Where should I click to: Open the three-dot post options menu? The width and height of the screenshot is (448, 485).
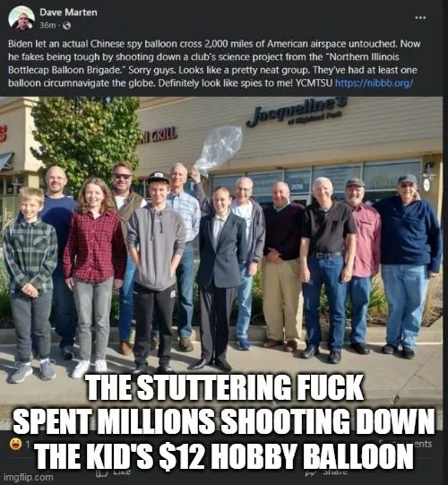(x=420, y=18)
